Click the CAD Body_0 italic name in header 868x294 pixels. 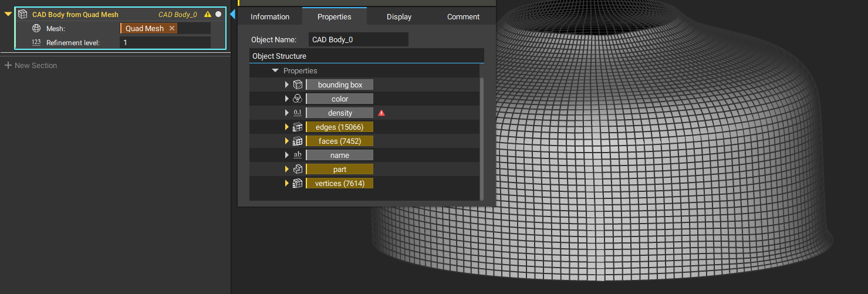pyautogui.click(x=178, y=14)
